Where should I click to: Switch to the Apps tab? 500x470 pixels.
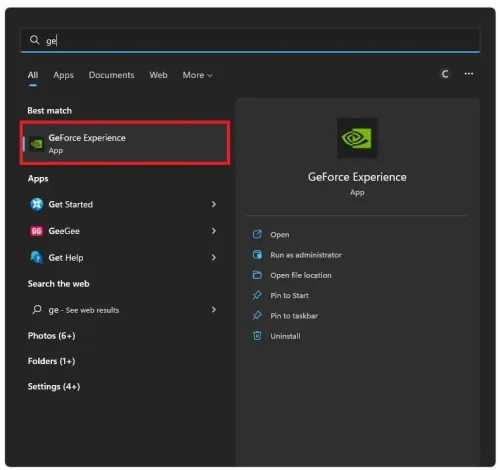(x=63, y=75)
